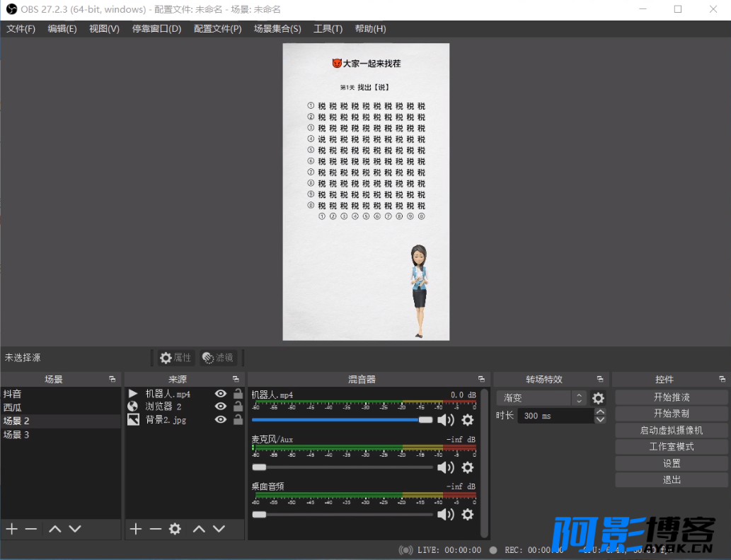Image resolution: width=731 pixels, height=560 pixels.
Task: Open source properties gear in 来源 toolbar
Action: tap(175, 529)
